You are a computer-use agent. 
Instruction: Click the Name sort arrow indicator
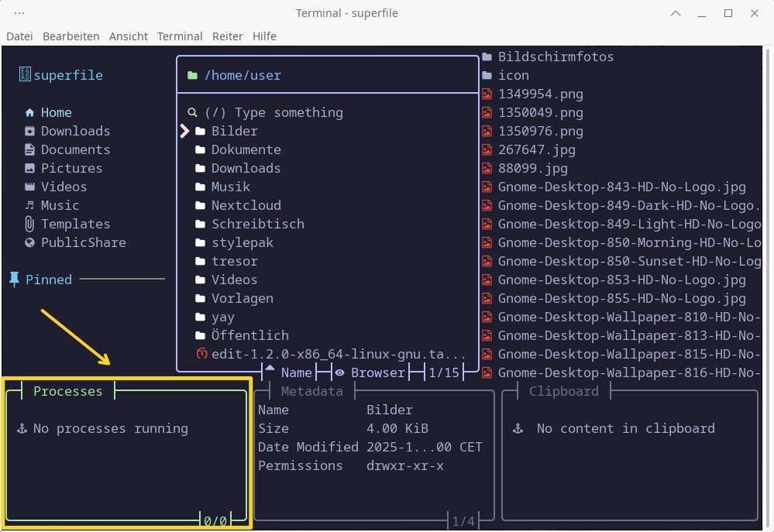[x=270, y=369]
